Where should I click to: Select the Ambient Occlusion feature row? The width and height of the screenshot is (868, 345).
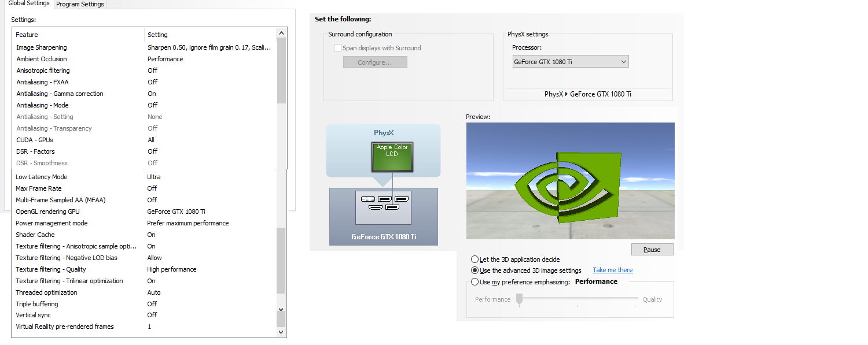(x=144, y=59)
